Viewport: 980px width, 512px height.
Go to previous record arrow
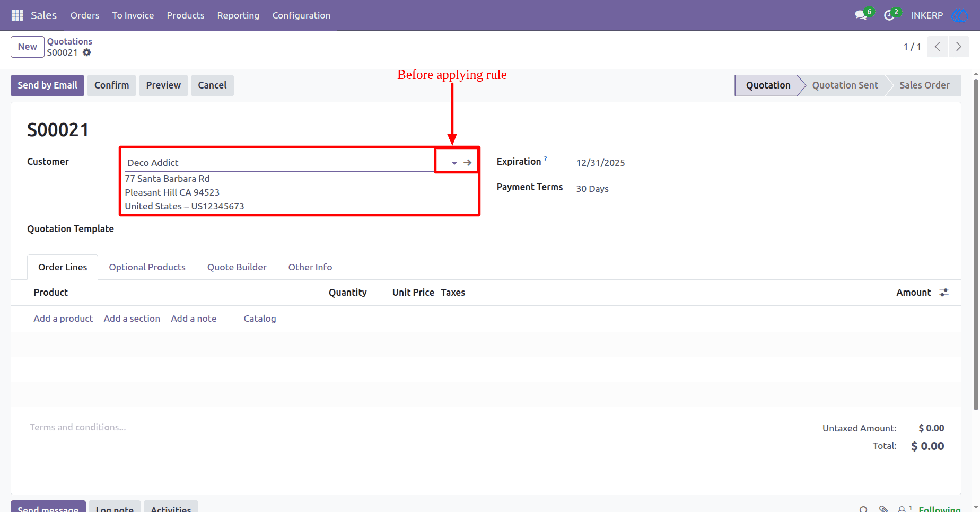[938, 47]
